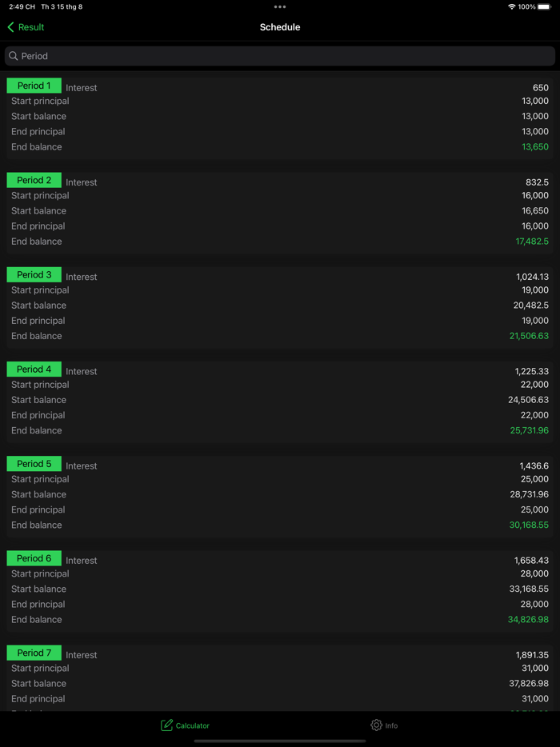Tap the multitasking three-dots indicator at top
The image size is (560, 747).
280,6
